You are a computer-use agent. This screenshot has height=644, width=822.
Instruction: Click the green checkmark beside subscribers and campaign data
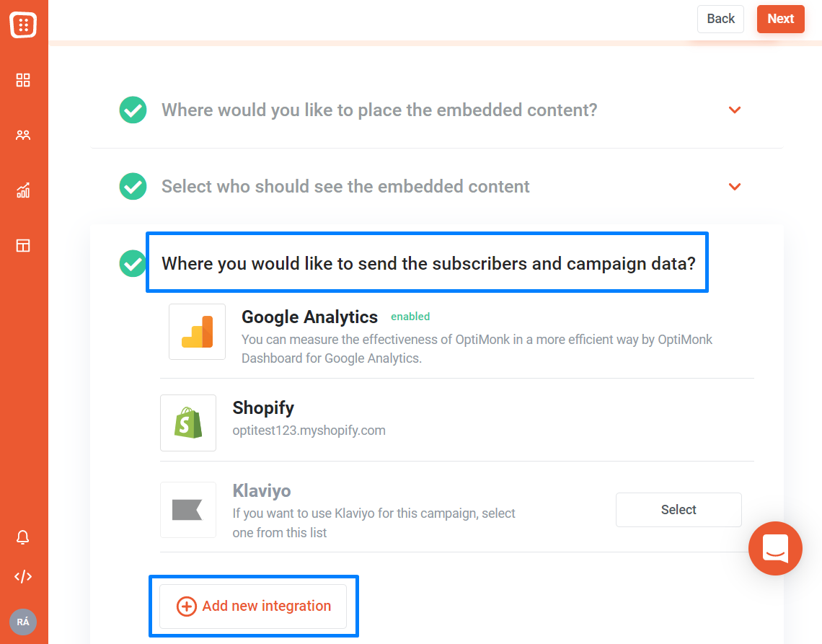pos(133,263)
